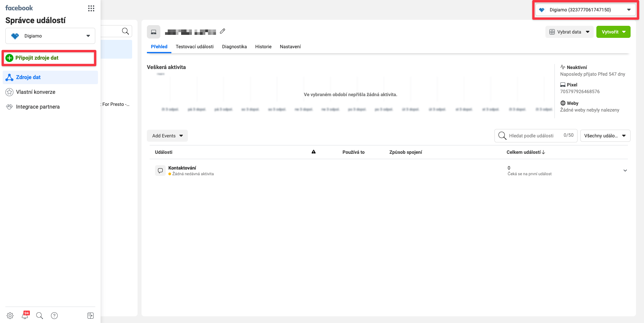Click search magnifier in data sources list

[125, 31]
